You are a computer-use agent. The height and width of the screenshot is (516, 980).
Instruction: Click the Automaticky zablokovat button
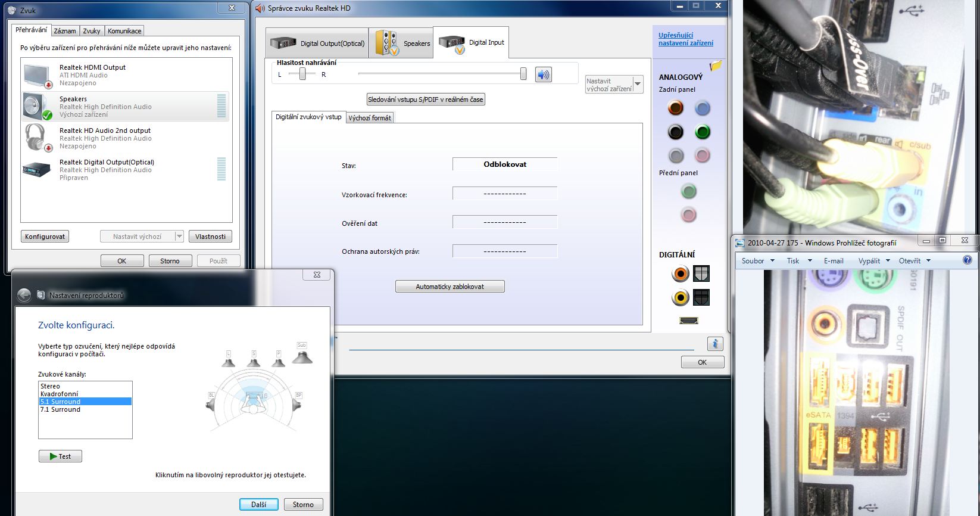[x=450, y=287]
